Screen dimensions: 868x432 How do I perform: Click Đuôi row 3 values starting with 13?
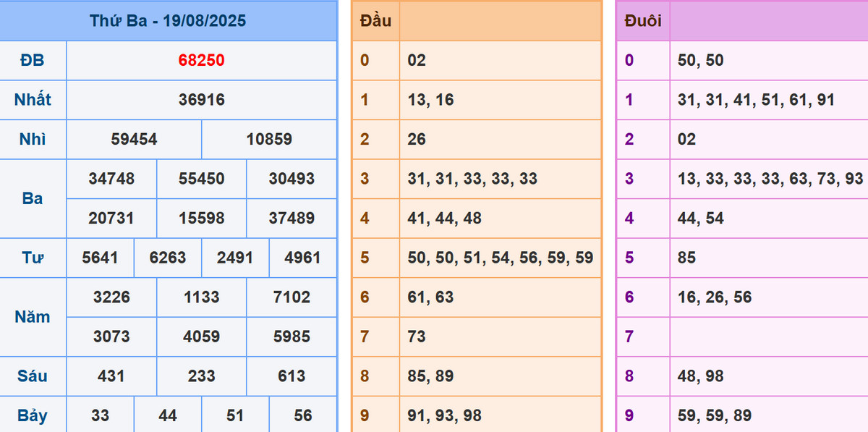(770, 179)
